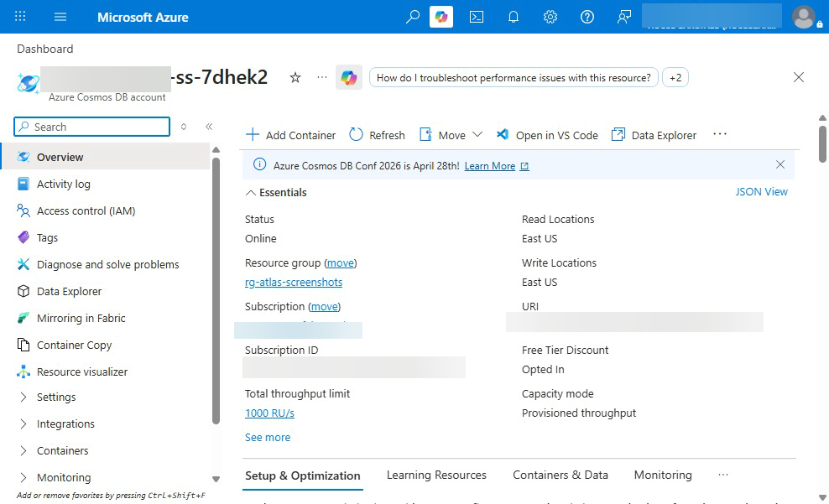Viewport: 829px width, 504px height.
Task: Open JSON View
Action: click(x=761, y=192)
